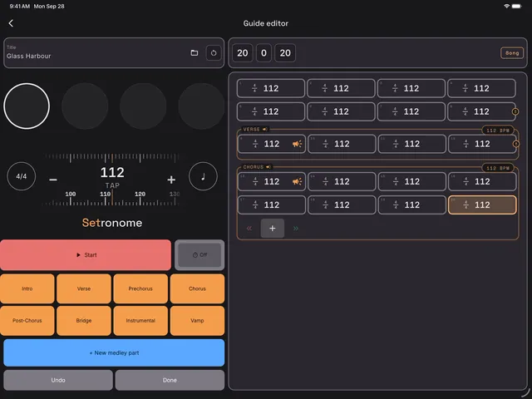
Task: Click the Setronome logo text
Action: coord(112,223)
